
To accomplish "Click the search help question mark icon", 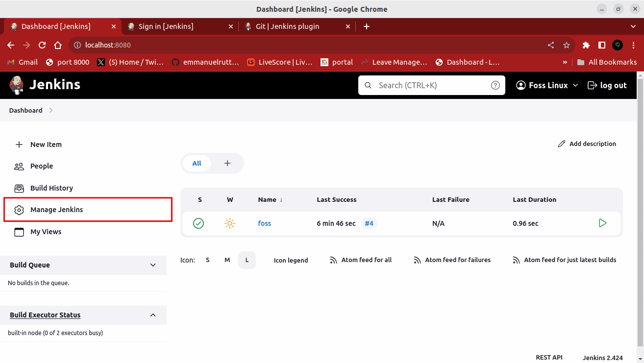I will pos(495,85).
